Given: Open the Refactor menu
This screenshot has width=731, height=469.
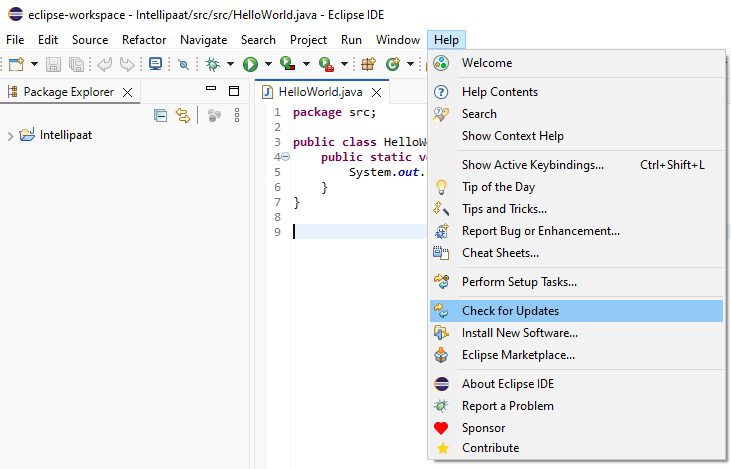Looking at the screenshot, I should (x=144, y=40).
